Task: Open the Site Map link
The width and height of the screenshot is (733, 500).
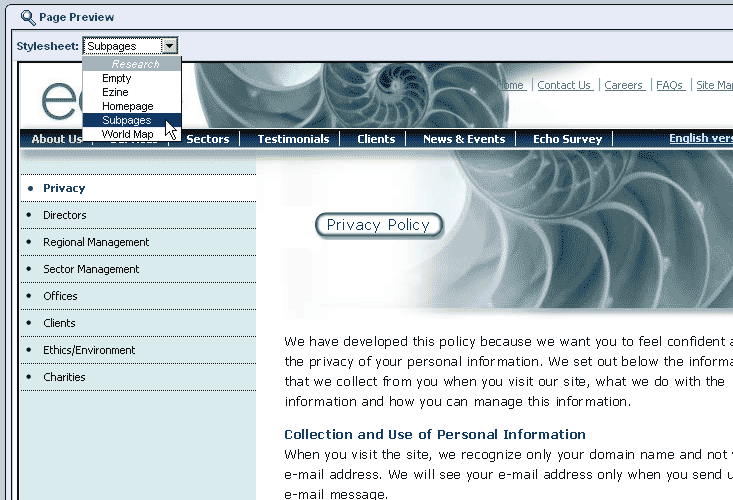Action: coord(714,85)
